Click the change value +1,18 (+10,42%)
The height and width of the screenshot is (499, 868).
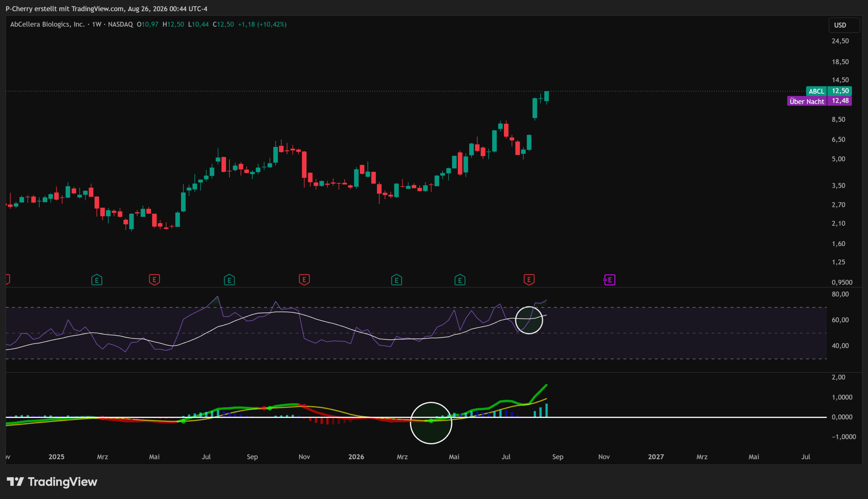click(x=262, y=24)
